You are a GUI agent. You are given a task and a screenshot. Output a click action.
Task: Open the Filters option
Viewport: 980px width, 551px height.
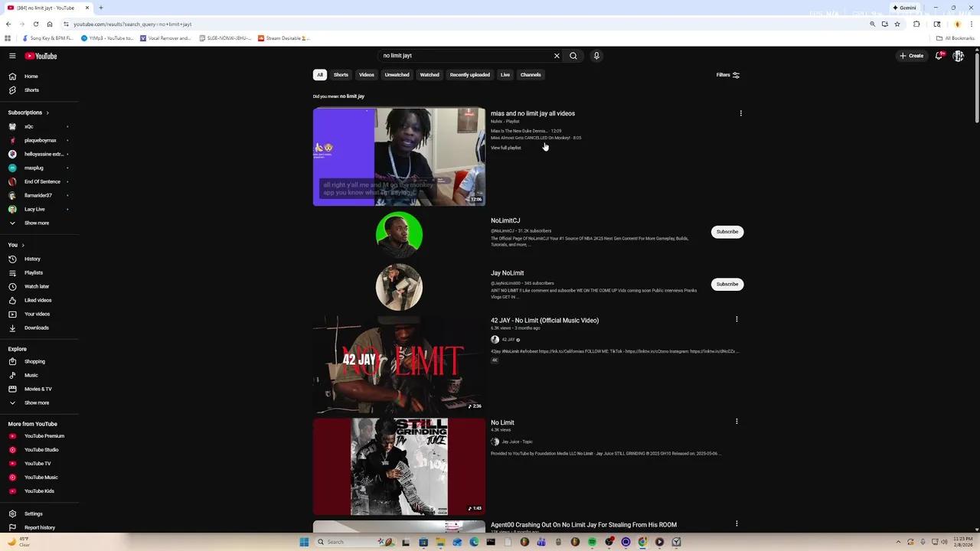pos(728,75)
